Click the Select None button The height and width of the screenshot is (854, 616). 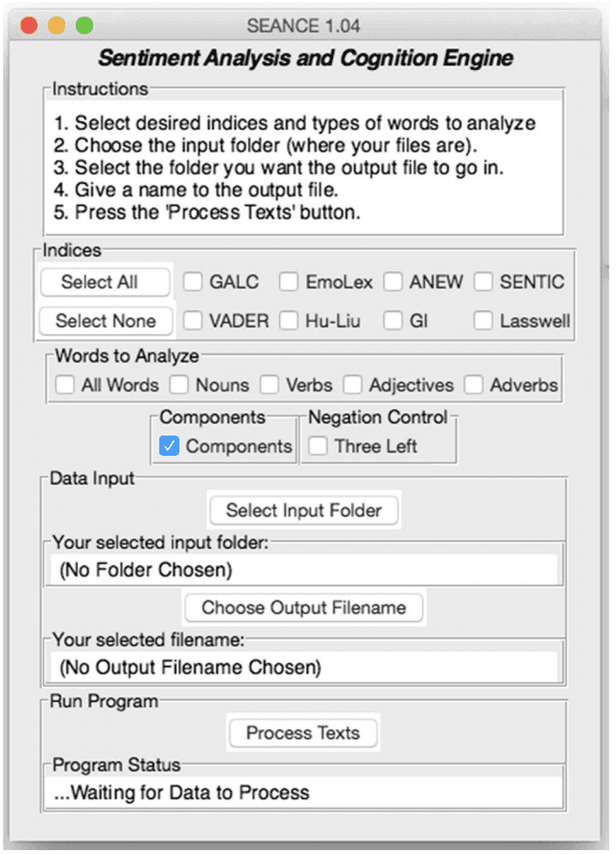[x=106, y=320]
